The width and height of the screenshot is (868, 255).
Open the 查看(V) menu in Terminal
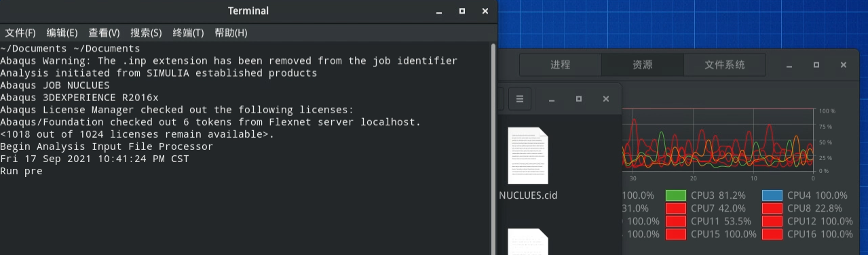click(104, 33)
